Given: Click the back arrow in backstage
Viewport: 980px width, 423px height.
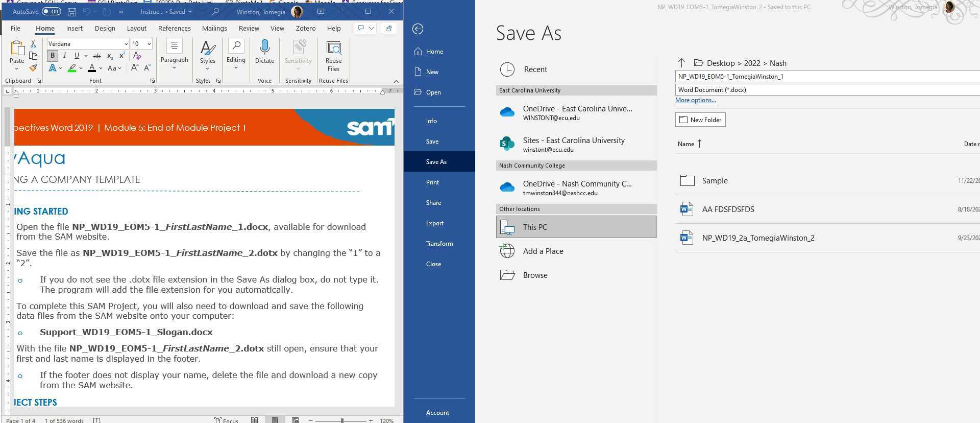Looking at the screenshot, I should tap(418, 29).
